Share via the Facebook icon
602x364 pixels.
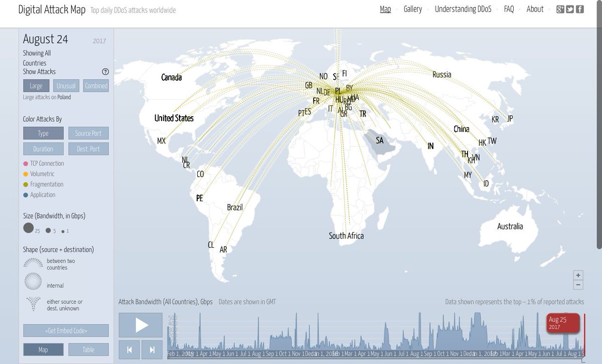579,9
